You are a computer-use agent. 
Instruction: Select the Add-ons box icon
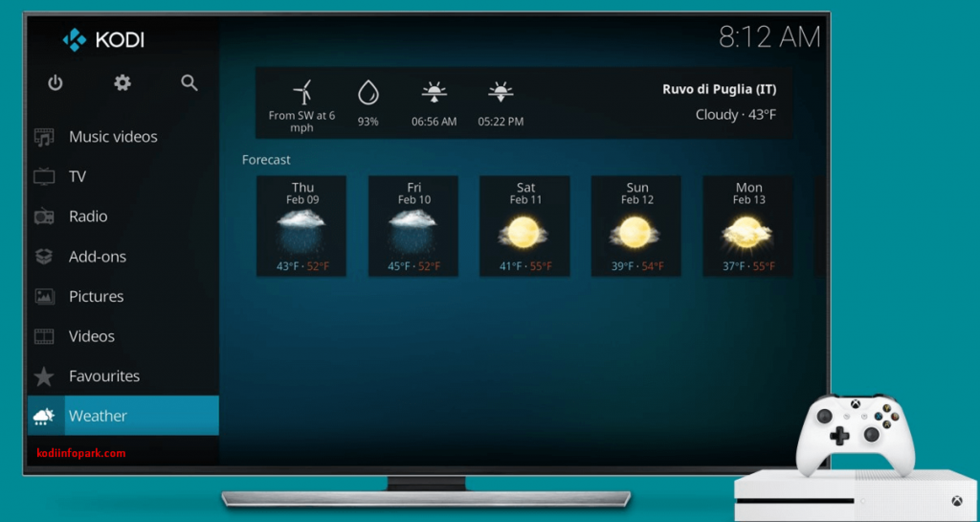[44, 256]
